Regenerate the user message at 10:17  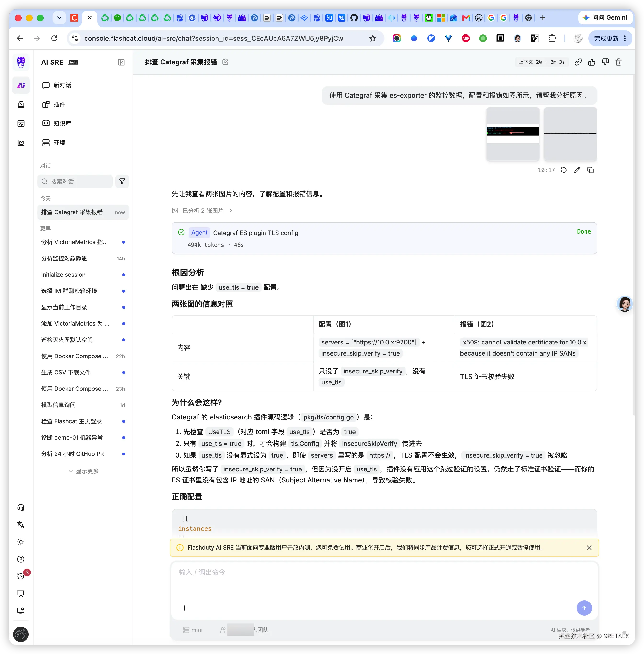[563, 170]
